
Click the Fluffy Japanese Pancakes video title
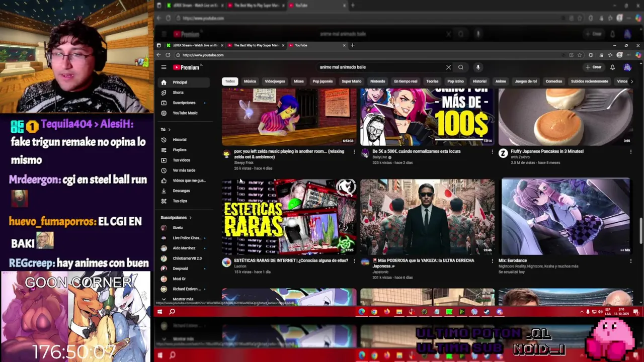pos(547,151)
